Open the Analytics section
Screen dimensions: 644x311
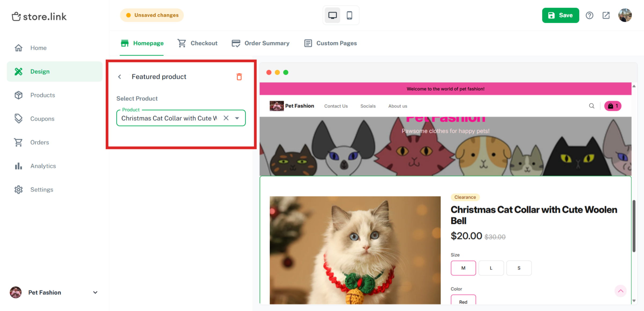click(43, 166)
